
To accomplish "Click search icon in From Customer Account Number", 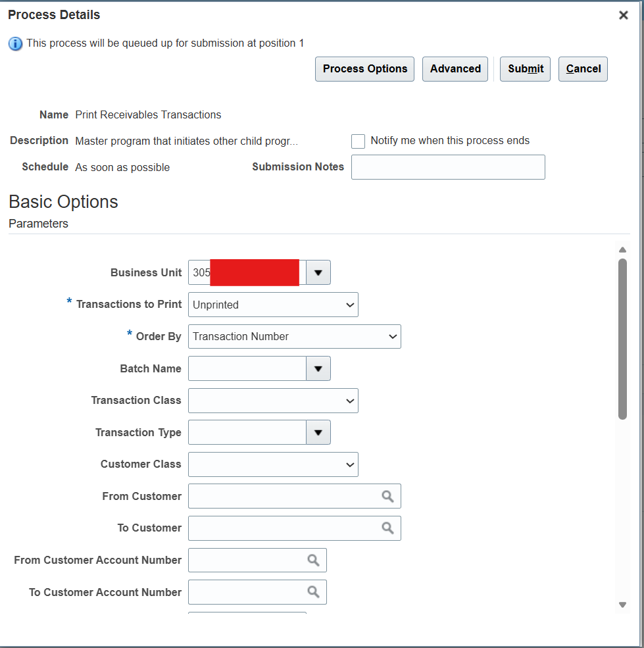I will [313, 560].
